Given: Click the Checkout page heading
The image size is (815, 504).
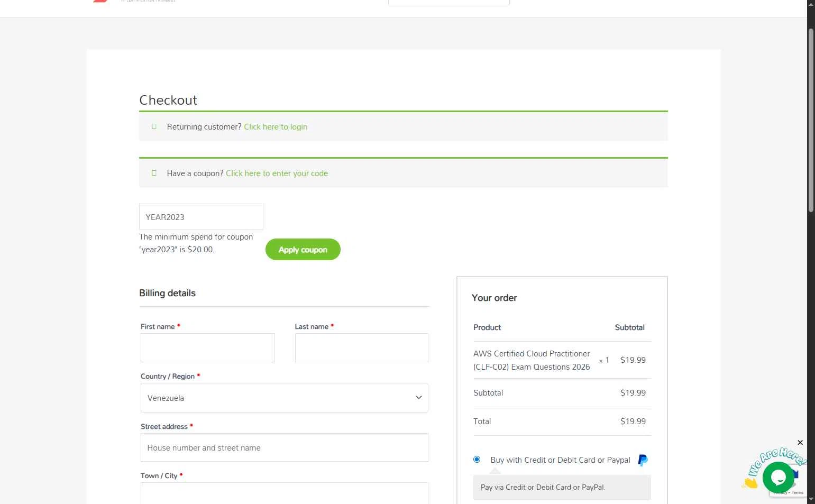Looking at the screenshot, I should click(168, 100).
